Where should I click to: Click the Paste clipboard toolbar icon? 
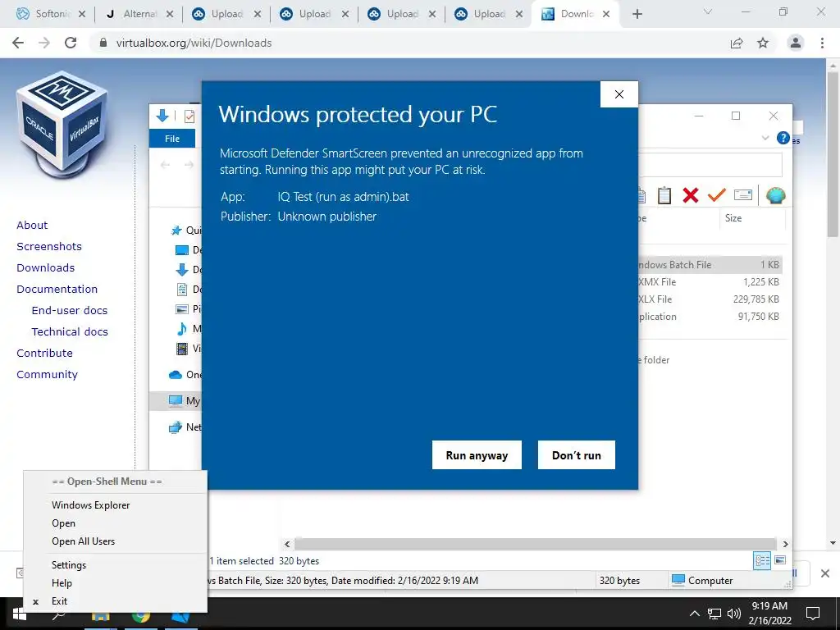[x=664, y=195]
